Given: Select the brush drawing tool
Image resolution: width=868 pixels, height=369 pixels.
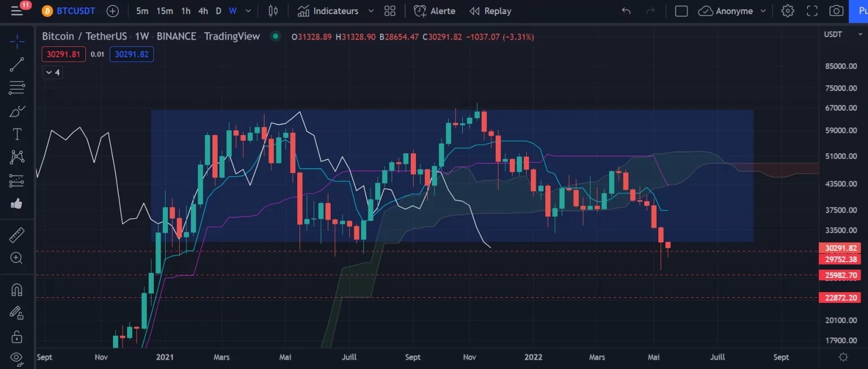Looking at the screenshot, I should pos(17,111).
